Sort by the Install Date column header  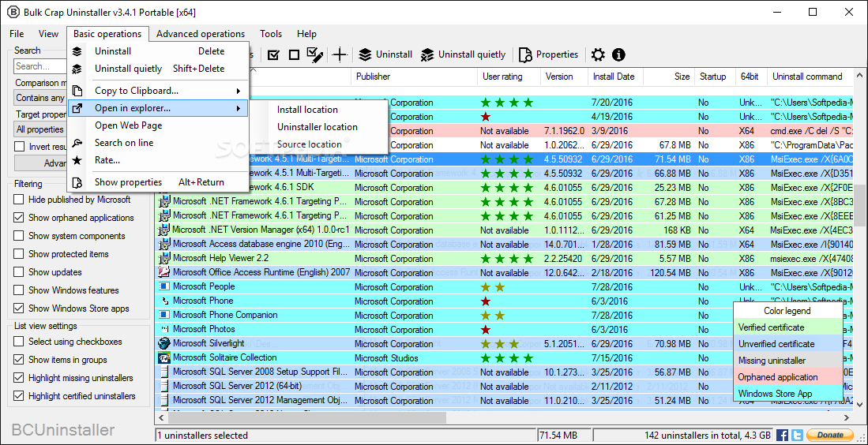pos(615,77)
